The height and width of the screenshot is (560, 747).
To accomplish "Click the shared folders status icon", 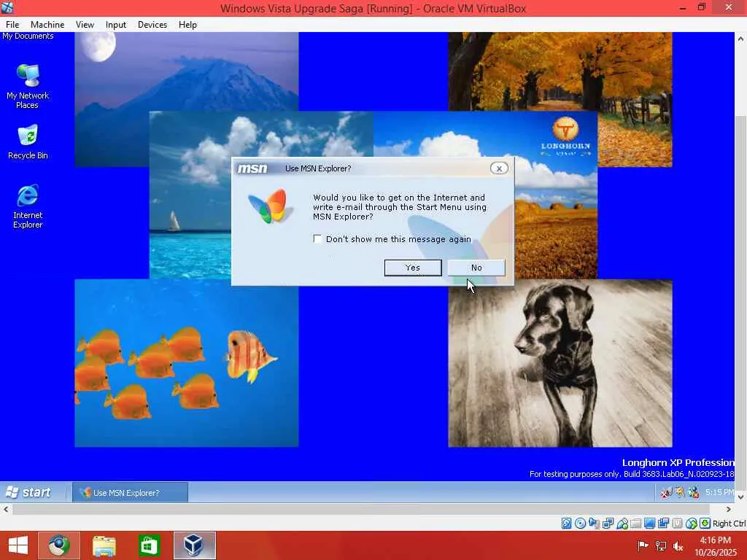I will point(635,524).
